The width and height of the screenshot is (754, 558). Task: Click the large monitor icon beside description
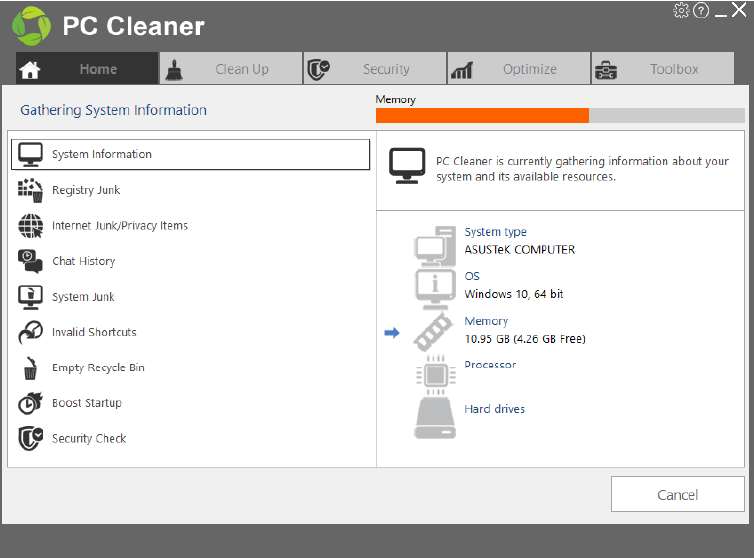[x=407, y=165]
